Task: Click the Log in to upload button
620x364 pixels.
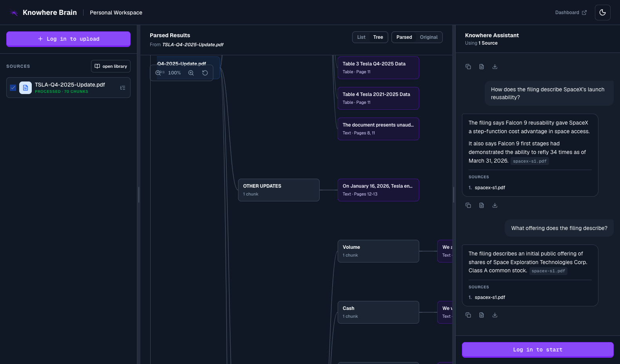Action: tap(68, 39)
